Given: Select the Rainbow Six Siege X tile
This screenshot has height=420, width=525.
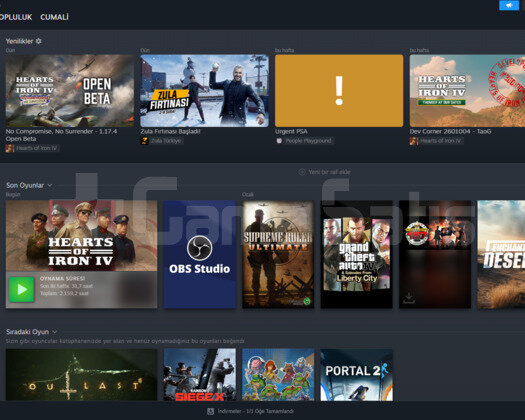Looking at the screenshot, I should 200,374.
